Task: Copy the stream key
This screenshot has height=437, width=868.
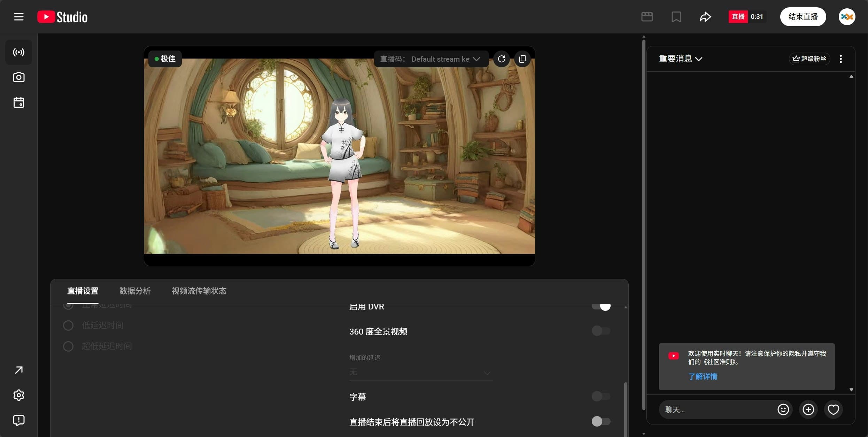Action: pyautogui.click(x=522, y=59)
